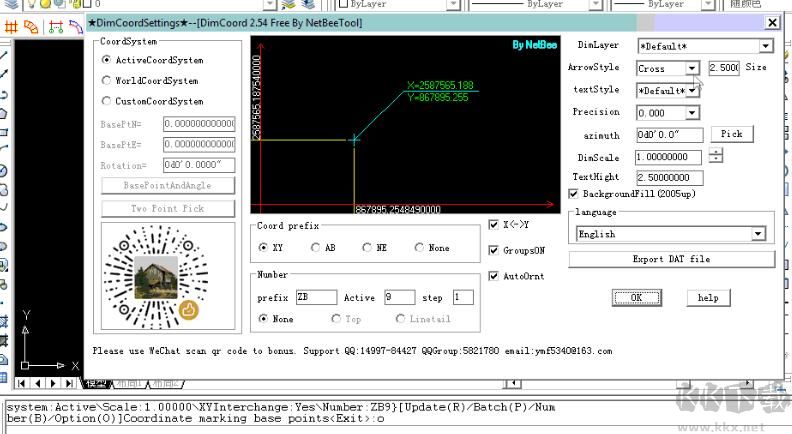Uncheck the GroupsON checkbox
The image size is (792, 434).
tap(494, 250)
